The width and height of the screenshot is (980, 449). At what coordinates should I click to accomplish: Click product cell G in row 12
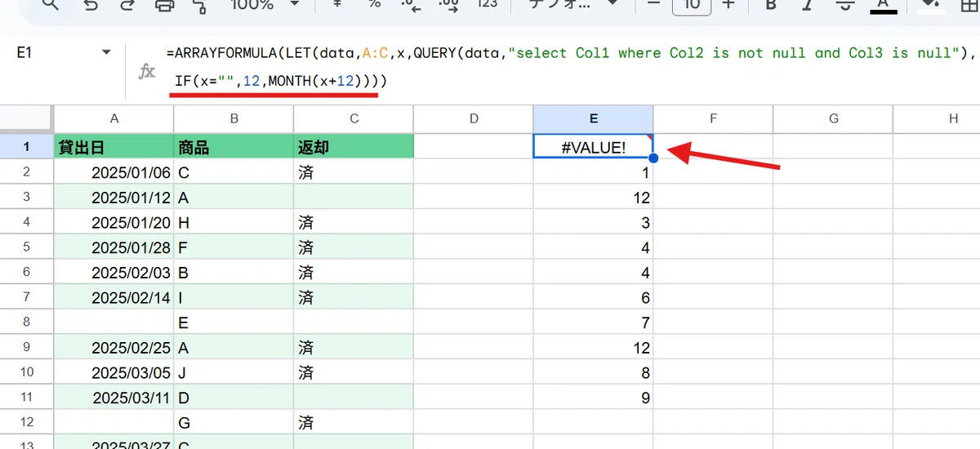tap(234, 423)
